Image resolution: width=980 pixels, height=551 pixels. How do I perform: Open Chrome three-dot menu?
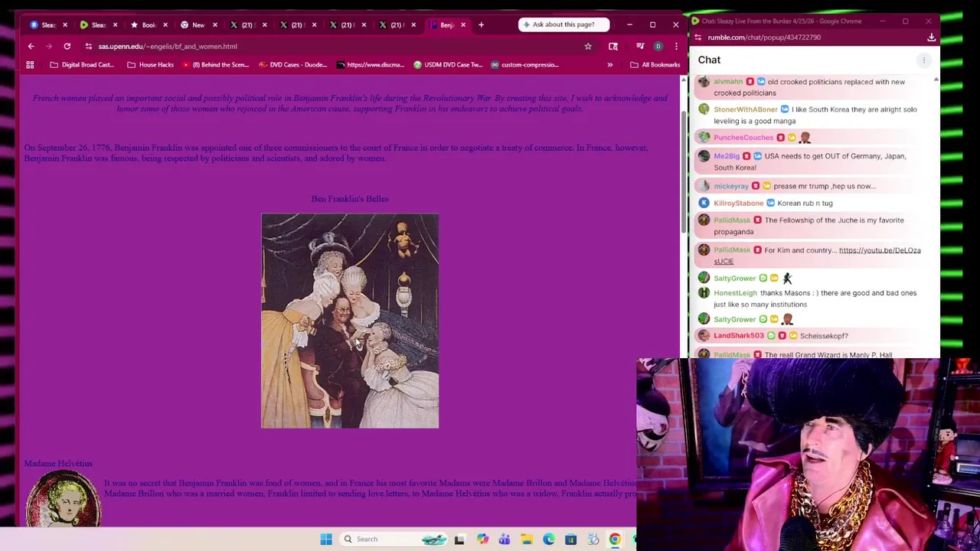pyautogui.click(x=676, y=46)
